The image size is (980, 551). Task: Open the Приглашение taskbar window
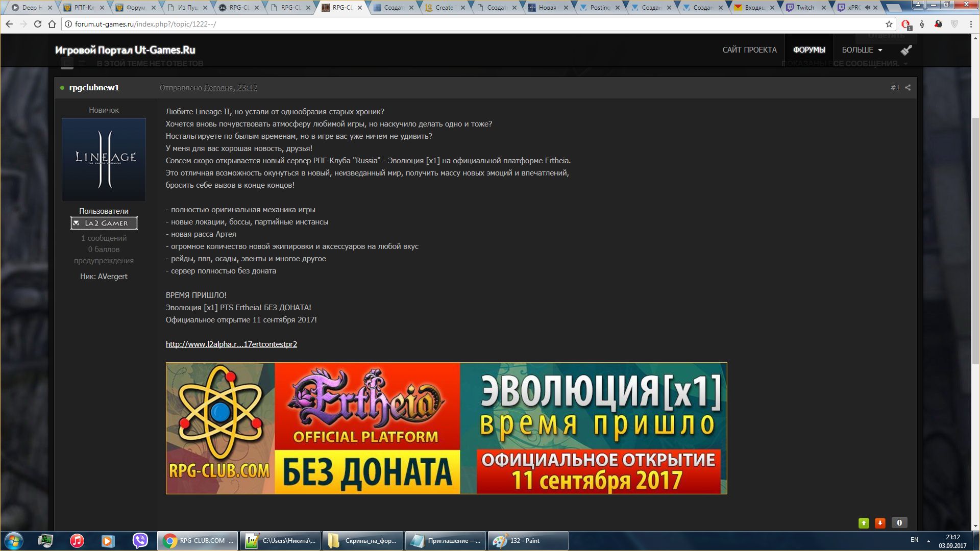446,540
